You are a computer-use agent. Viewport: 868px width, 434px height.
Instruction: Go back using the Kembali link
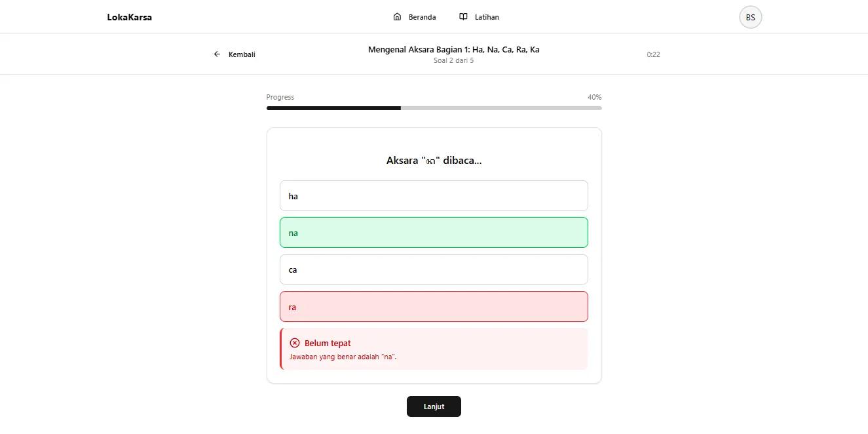coord(235,54)
